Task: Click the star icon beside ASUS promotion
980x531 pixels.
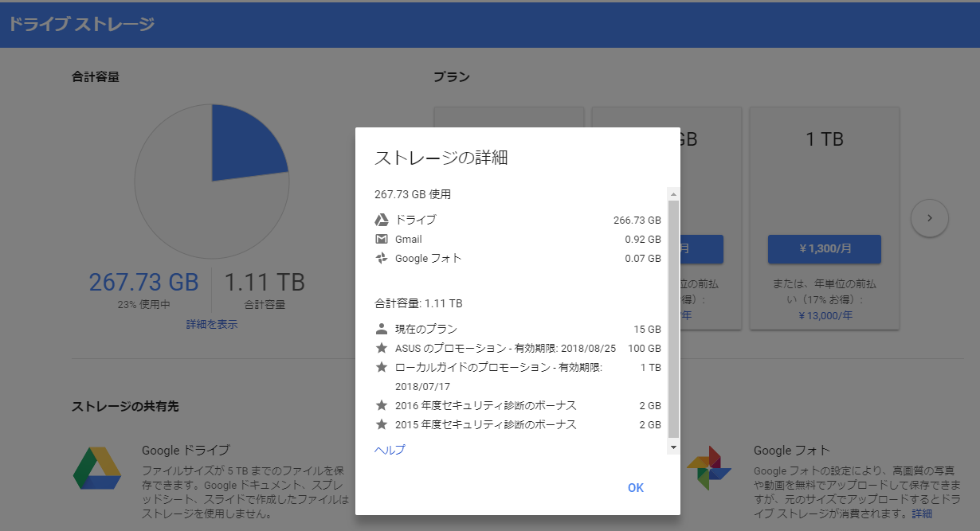Action: pos(382,348)
